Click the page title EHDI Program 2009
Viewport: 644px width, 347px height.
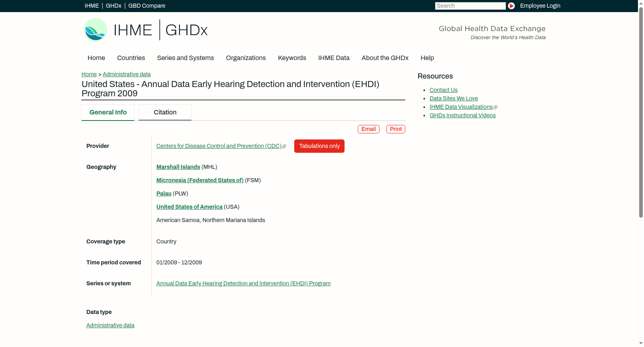point(230,89)
